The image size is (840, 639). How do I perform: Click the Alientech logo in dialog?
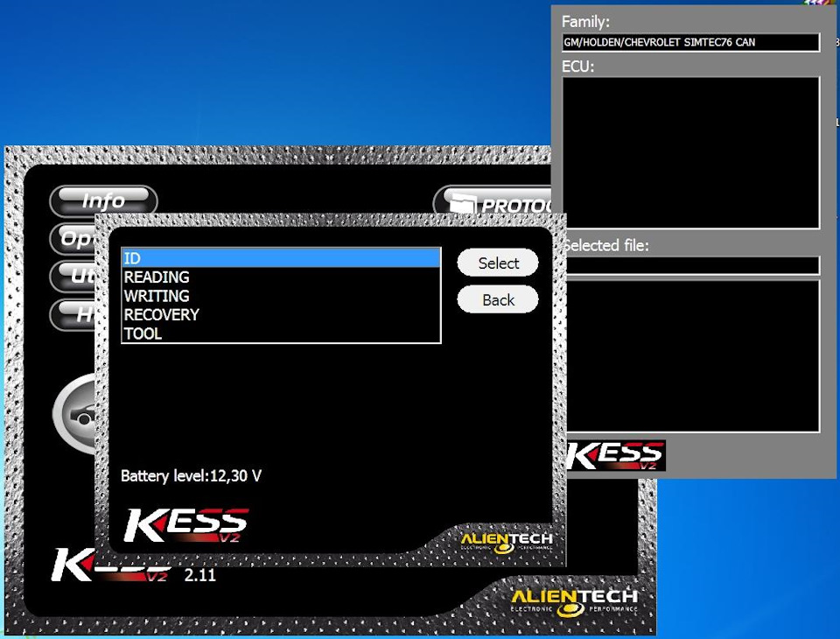pyautogui.click(x=507, y=543)
